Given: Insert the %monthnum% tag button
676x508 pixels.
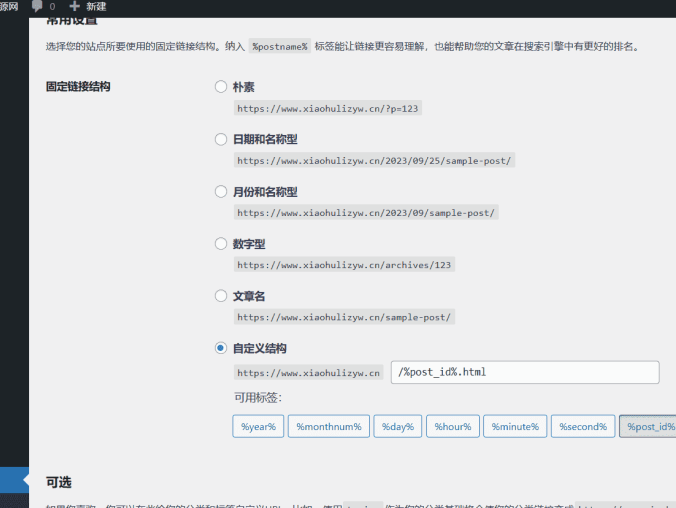Looking at the screenshot, I should click(329, 426).
